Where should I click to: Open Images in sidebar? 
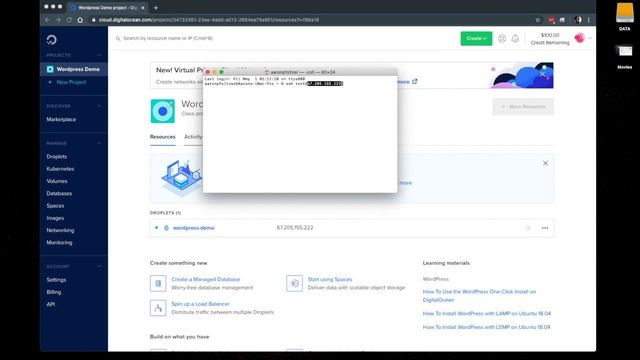[x=55, y=218]
